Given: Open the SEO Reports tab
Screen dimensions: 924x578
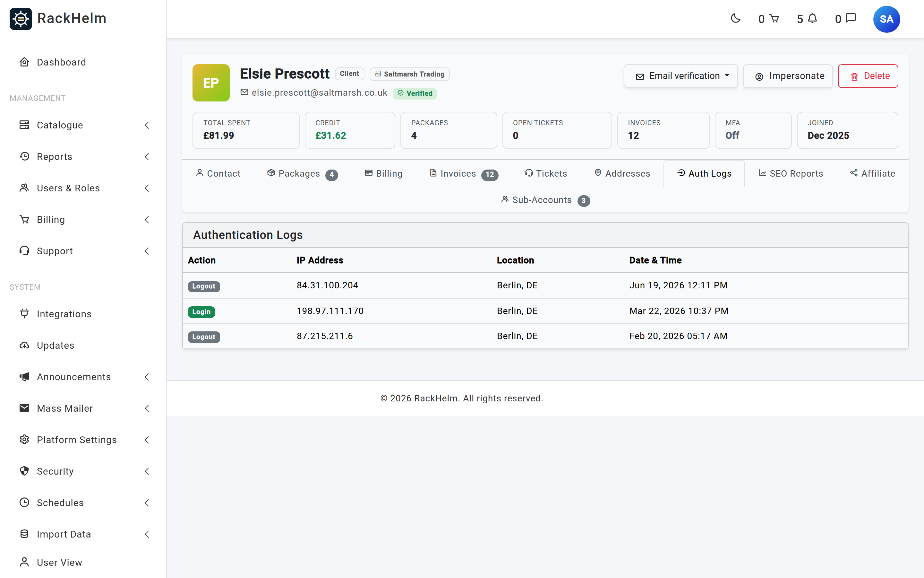Looking at the screenshot, I should [x=791, y=173].
